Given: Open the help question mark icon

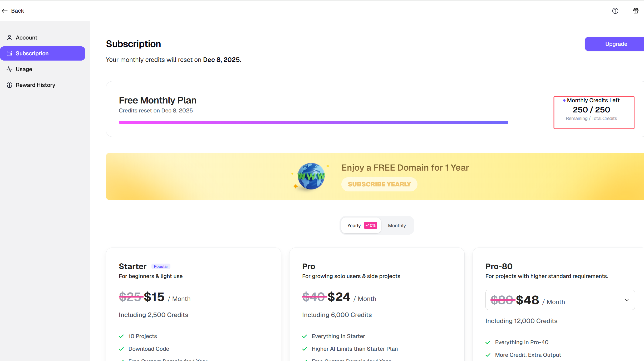Looking at the screenshot, I should (615, 11).
